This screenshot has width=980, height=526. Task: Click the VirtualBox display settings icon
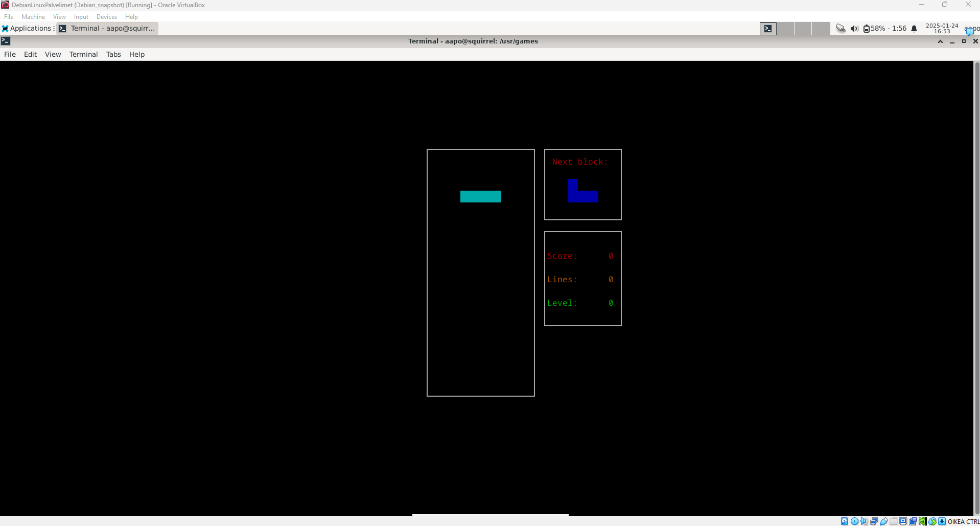click(x=903, y=521)
